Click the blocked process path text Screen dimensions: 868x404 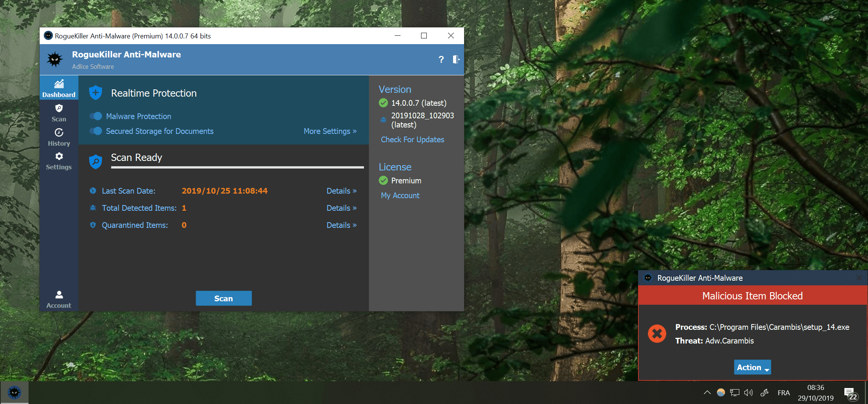(x=779, y=327)
